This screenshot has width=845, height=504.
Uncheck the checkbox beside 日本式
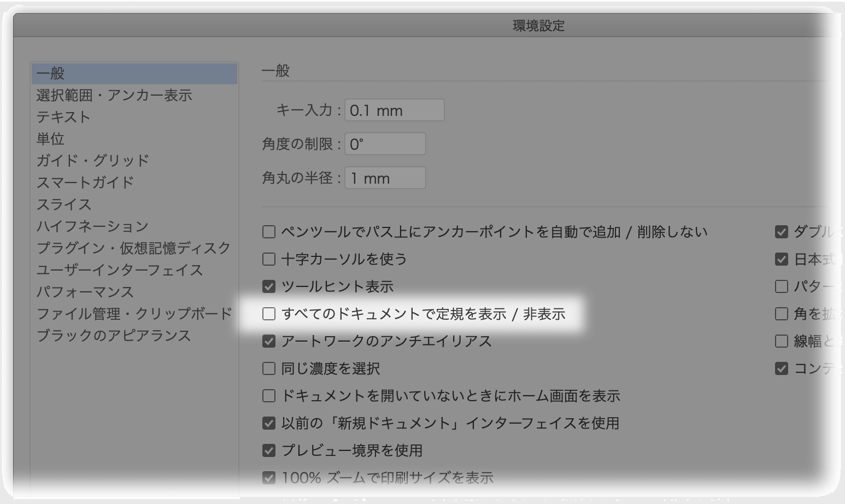coord(782,259)
